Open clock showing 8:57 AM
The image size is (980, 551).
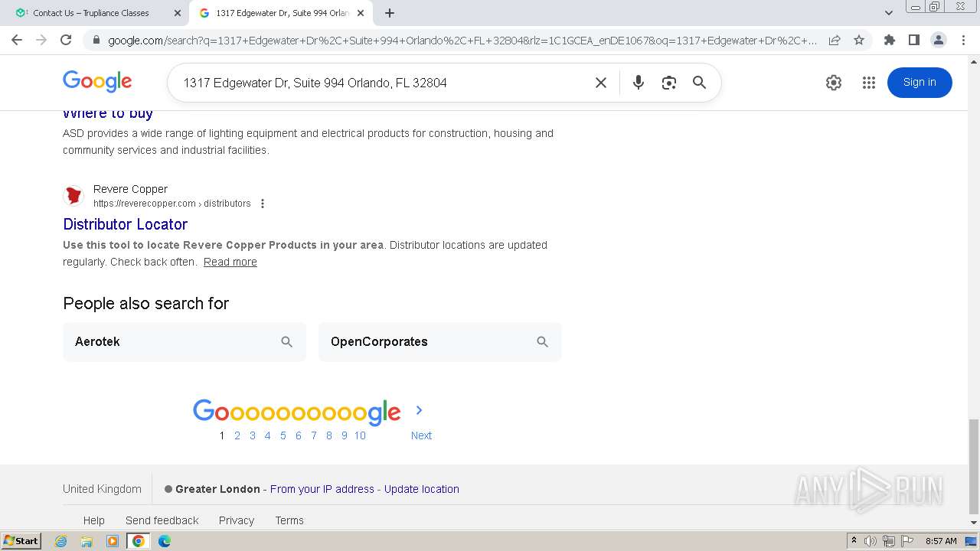click(x=941, y=541)
